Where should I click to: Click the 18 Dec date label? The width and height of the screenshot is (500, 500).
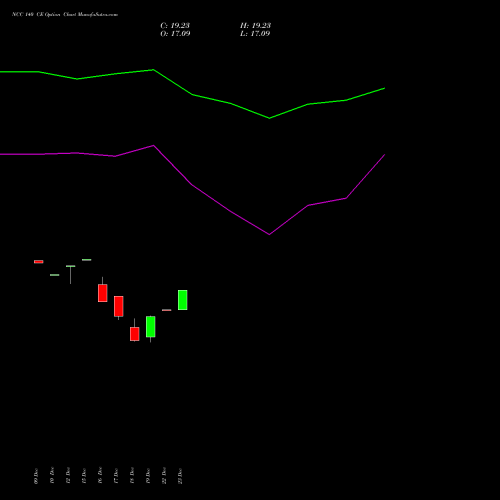coord(132,476)
